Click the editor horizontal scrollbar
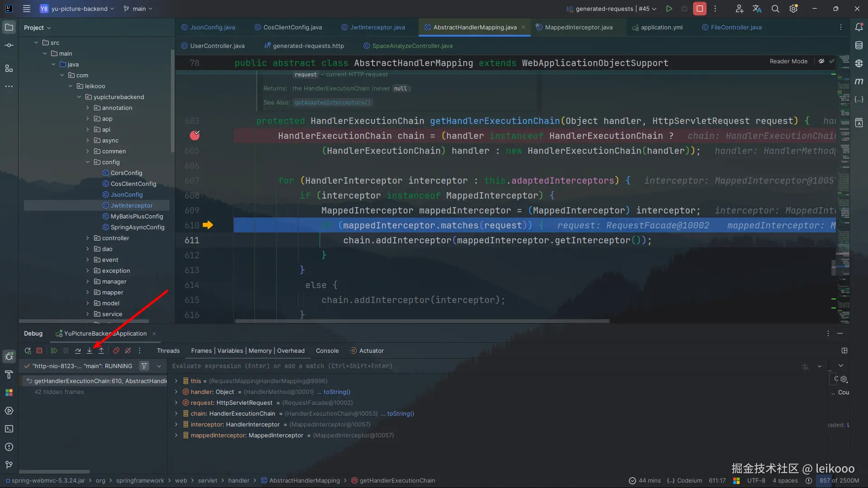Viewport: 868px width, 488px height. (x=422, y=321)
